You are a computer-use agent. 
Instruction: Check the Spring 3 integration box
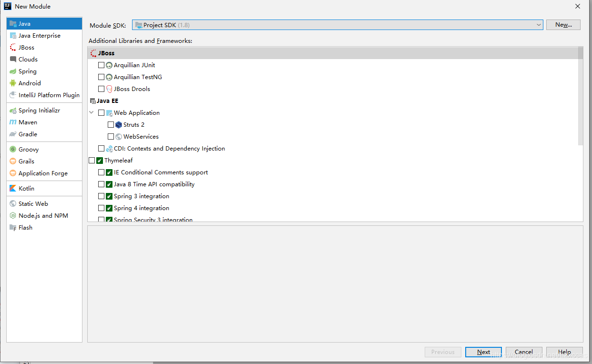point(101,196)
